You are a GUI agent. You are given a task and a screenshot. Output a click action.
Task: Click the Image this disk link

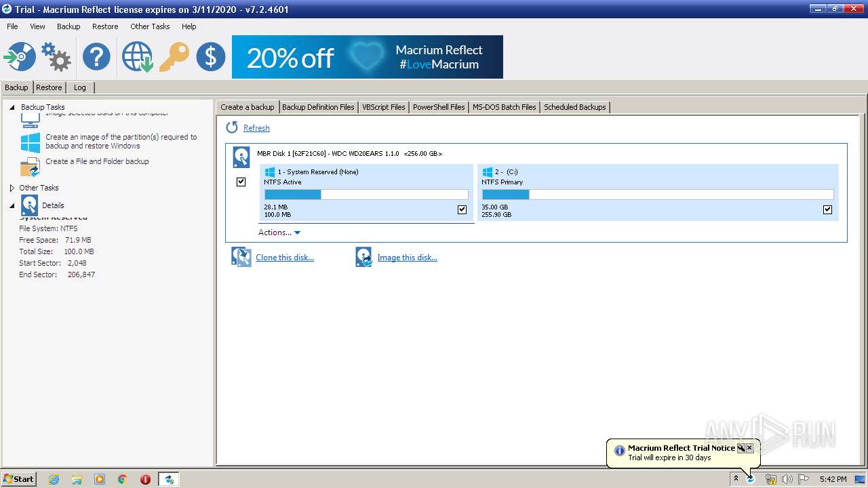click(x=407, y=258)
